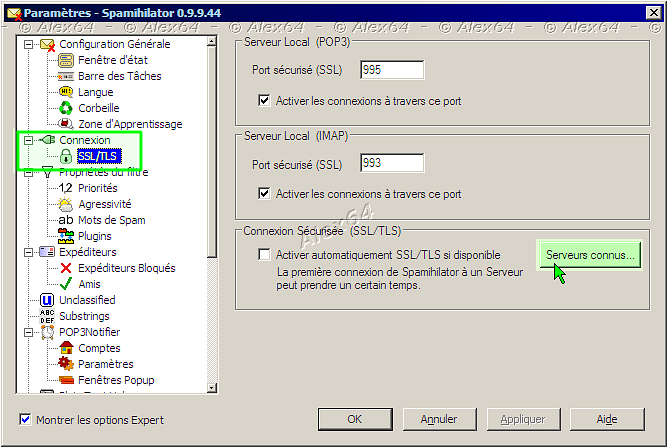
Task: Collapse the Expéditeurs tree node
Action: point(29,252)
